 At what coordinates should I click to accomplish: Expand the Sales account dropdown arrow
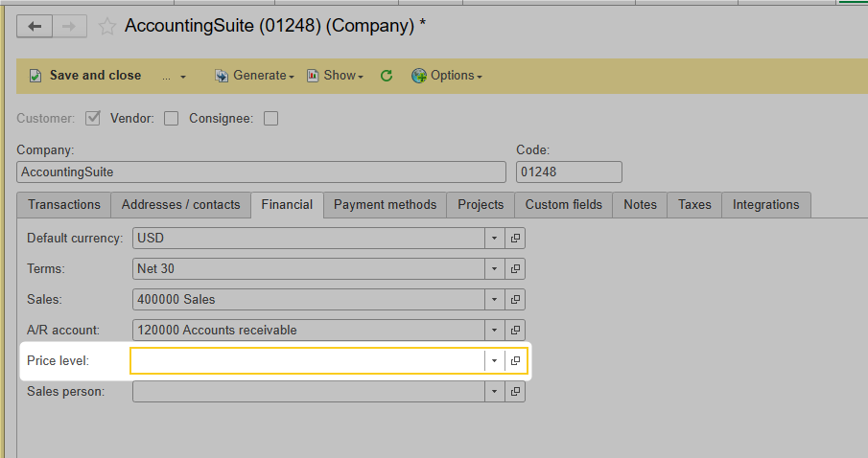494,299
